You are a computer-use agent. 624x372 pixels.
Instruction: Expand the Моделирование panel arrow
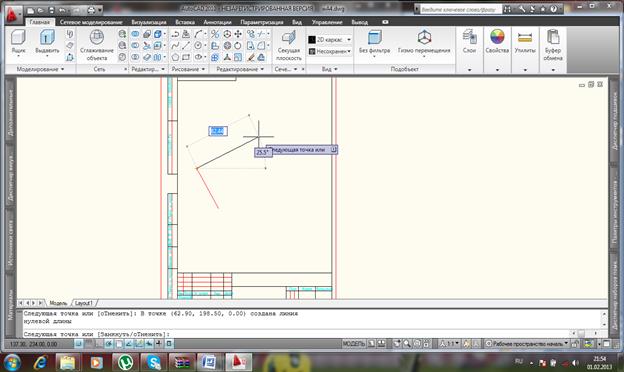pos(62,69)
